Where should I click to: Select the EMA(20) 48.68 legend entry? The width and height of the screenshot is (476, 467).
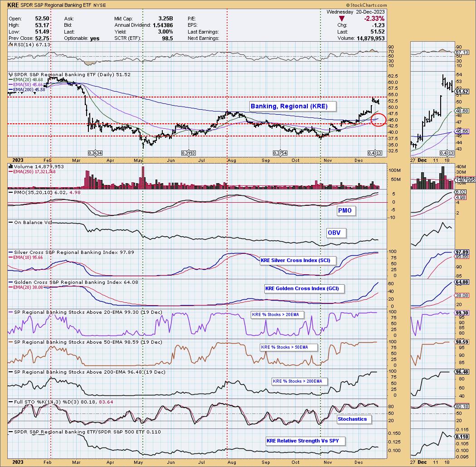26,79
